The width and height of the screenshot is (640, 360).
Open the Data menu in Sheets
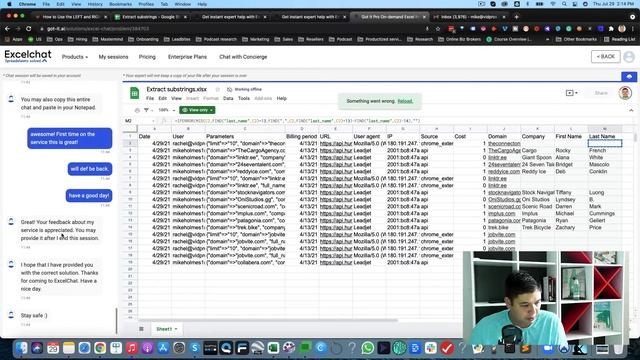(228, 98)
